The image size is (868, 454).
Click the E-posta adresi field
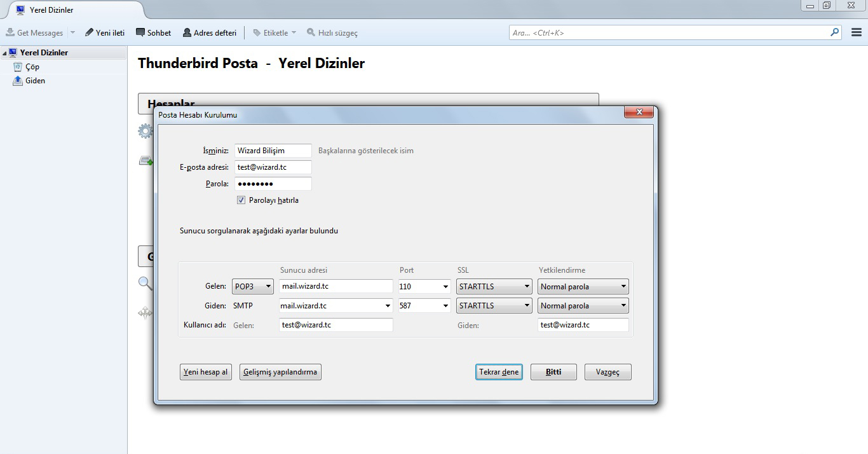click(x=273, y=167)
